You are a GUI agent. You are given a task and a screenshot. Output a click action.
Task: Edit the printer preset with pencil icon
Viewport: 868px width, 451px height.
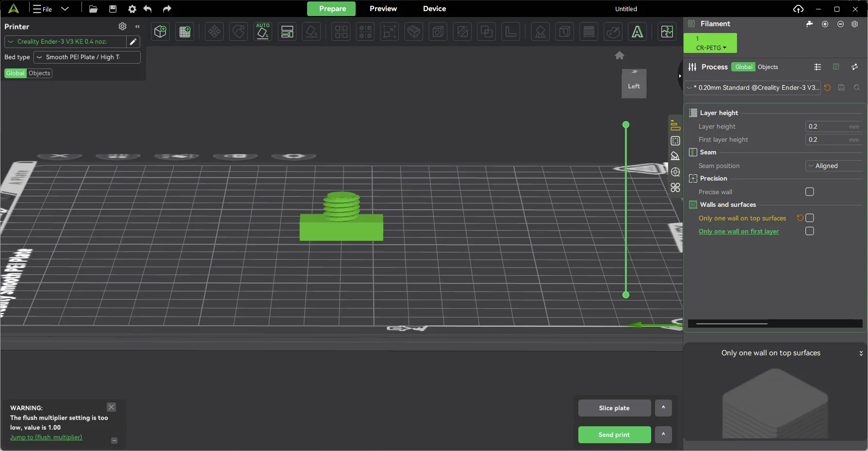133,42
